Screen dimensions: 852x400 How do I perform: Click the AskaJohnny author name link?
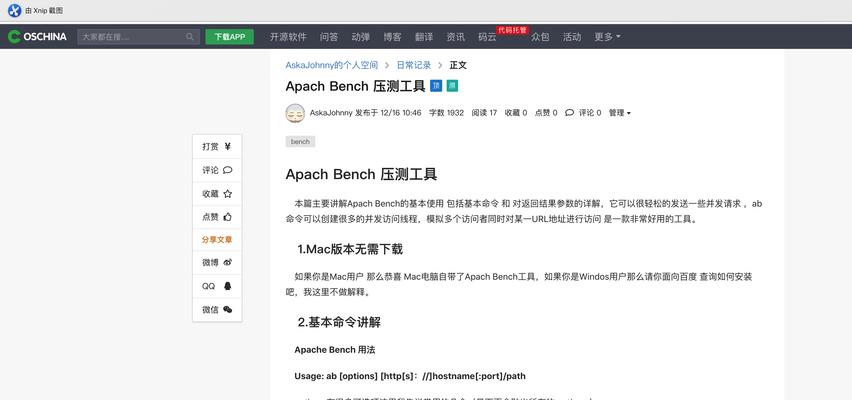tap(331, 113)
